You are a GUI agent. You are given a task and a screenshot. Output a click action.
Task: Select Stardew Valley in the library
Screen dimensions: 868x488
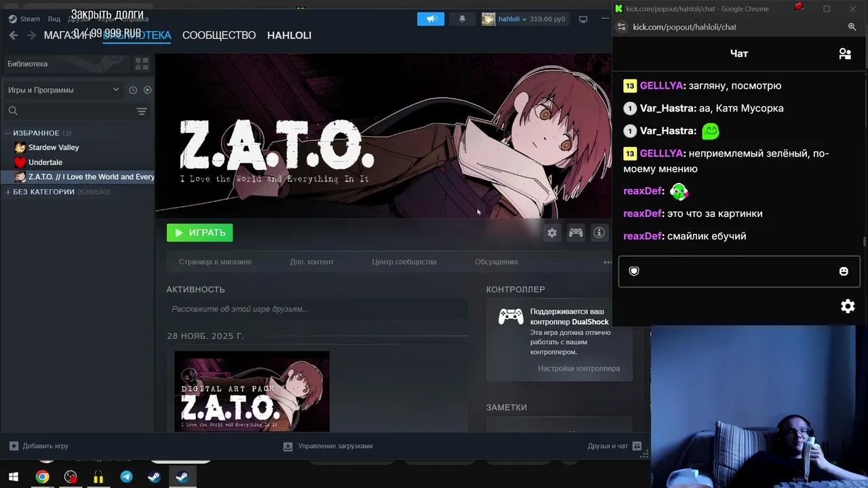[54, 147]
